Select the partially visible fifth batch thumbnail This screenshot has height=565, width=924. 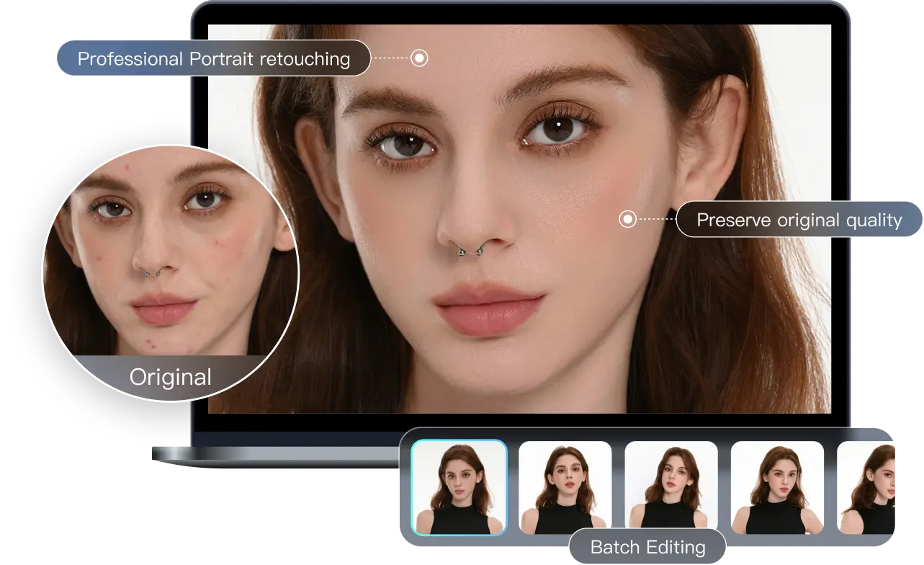pos(866,487)
